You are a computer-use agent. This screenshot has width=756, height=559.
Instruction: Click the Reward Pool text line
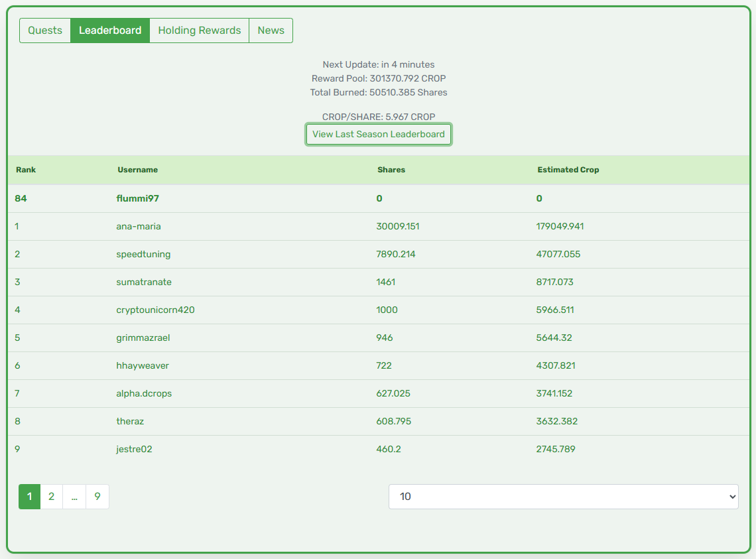click(379, 78)
